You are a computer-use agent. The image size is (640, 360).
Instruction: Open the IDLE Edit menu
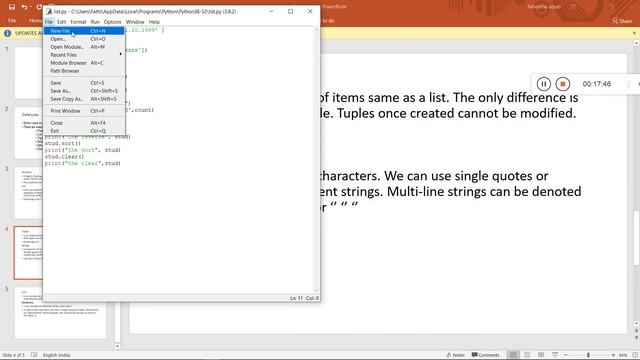pos(62,22)
